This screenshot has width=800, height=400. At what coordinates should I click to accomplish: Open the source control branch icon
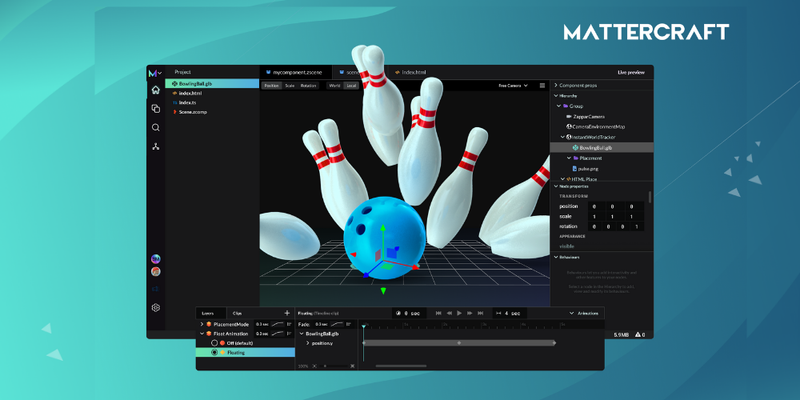coord(156,147)
